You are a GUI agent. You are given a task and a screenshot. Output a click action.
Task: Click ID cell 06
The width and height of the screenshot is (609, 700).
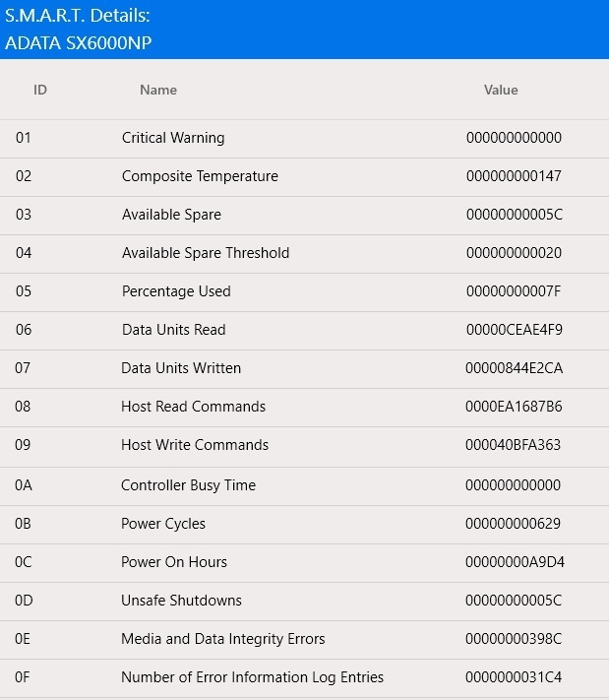coord(24,330)
